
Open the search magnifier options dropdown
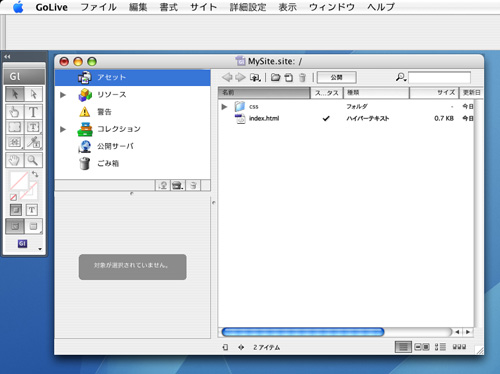[401, 77]
